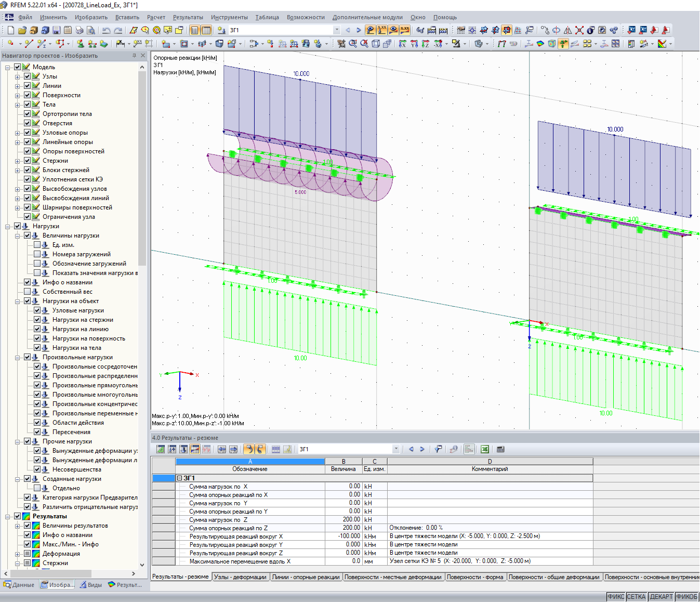The image size is (700, 602).
Task: Open the ЗГ1 dropdown in results toolbar
Action: (396, 449)
